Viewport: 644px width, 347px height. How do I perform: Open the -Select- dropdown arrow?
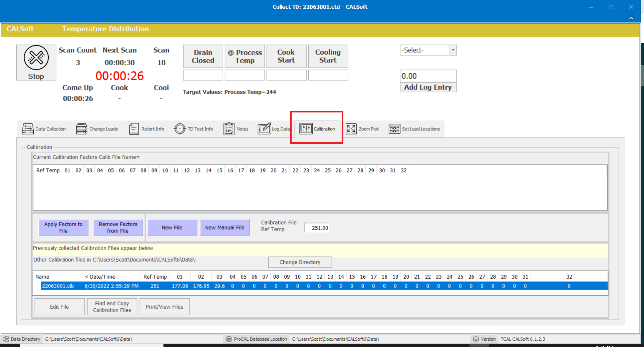coord(453,50)
